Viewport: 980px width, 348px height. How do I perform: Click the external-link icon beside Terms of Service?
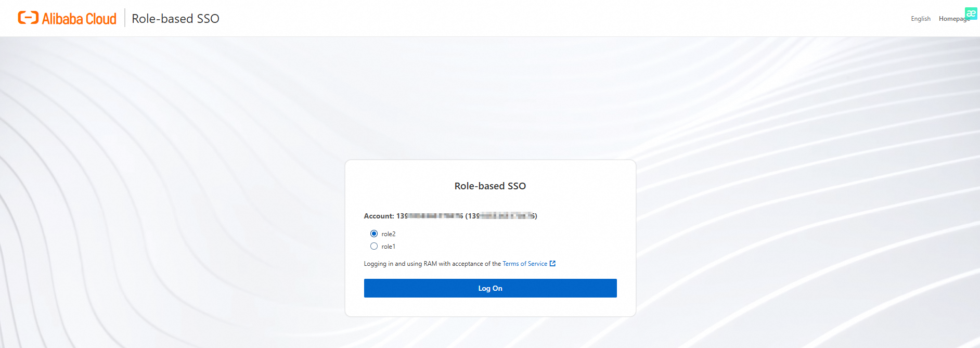[552, 264]
